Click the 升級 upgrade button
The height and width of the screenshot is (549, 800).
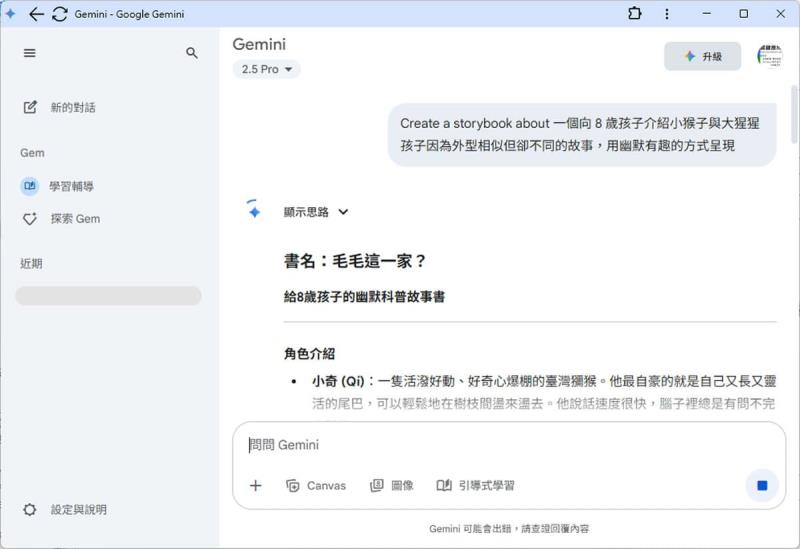point(703,56)
